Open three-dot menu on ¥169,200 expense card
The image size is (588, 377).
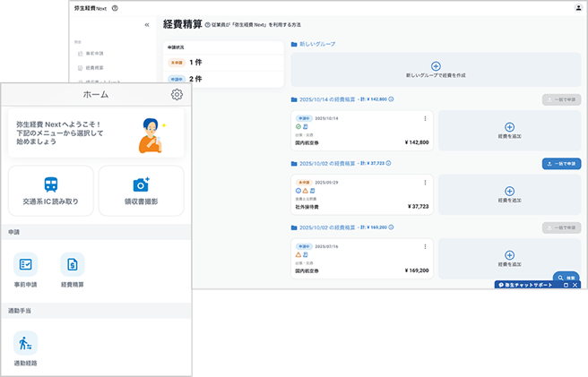425,246
